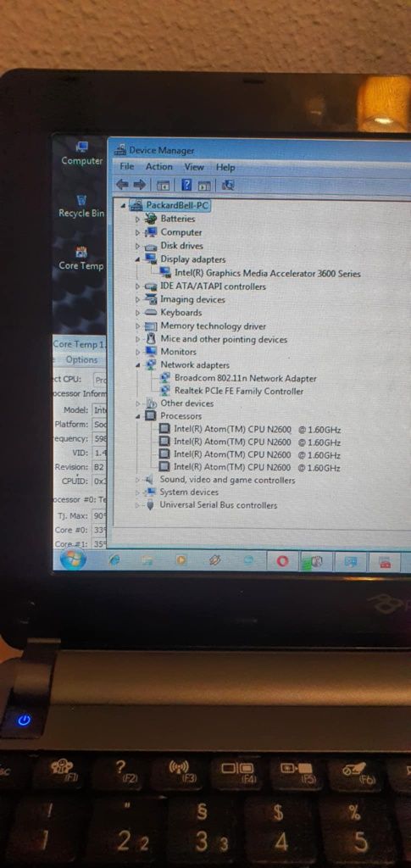Collapse the Display adapters node
Screen dimensions: 411x868
(x=138, y=259)
